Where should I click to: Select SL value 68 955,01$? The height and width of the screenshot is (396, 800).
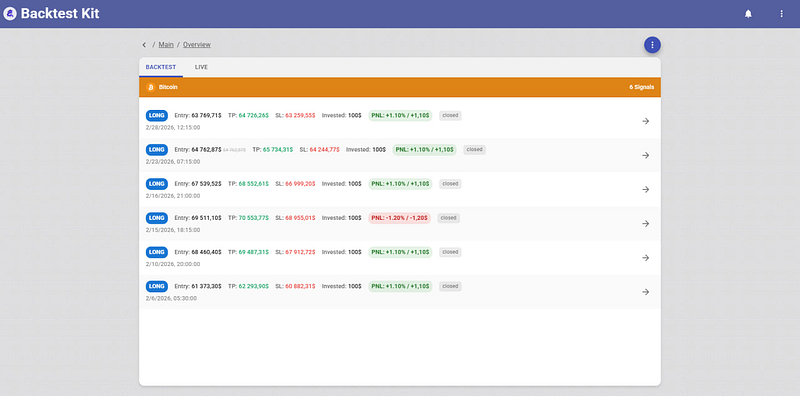tap(300, 218)
